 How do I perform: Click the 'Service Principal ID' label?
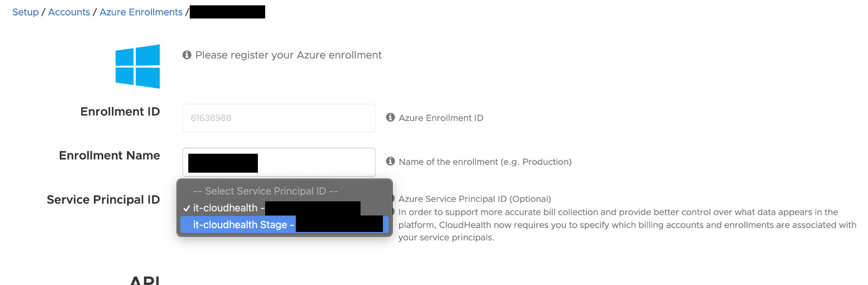(x=103, y=200)
